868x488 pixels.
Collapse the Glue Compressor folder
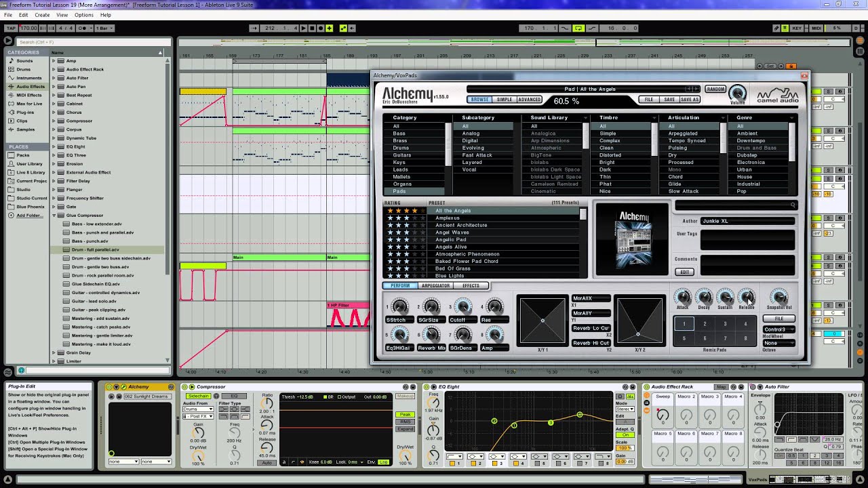click(54, 216)
